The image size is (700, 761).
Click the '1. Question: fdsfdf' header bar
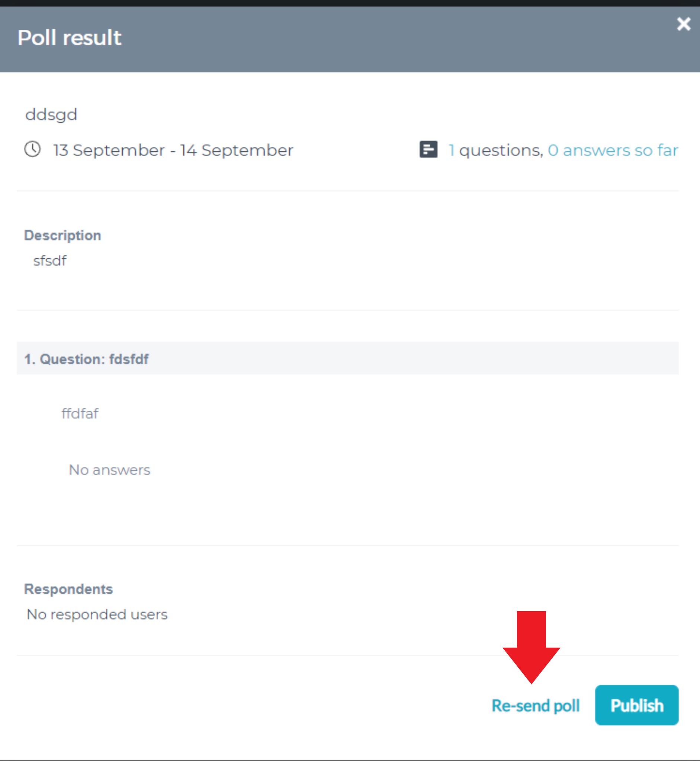[x=347, y=358]
